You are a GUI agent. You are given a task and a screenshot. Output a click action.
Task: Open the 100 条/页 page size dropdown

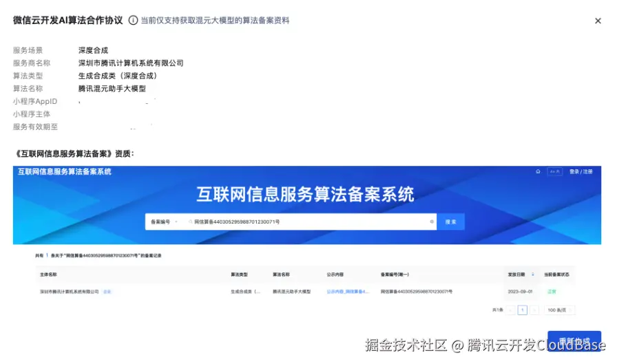pyautogui.click(x=559, y=310)
